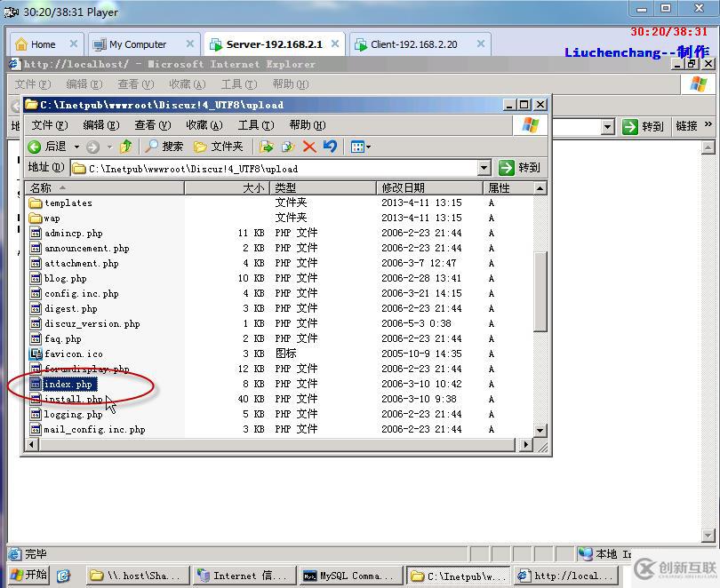The width and height of the screenshot is (720, 588).
Task: Go up one folder level icon
Action: (126, 147)
